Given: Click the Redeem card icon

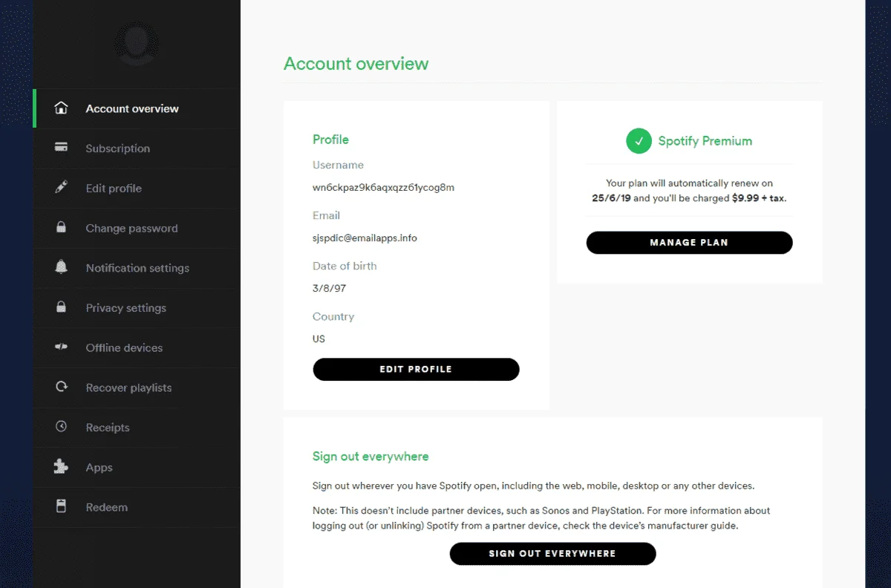Looking at the screenshot, I should (62, 507).
